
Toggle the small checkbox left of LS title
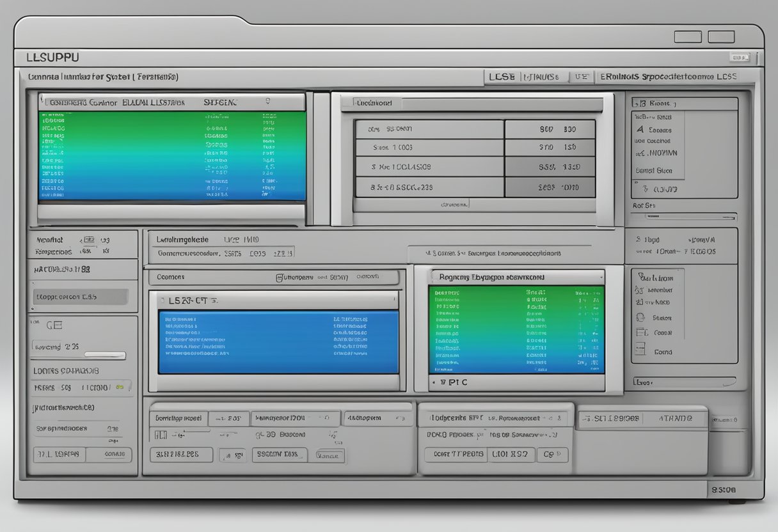(163, 299)
